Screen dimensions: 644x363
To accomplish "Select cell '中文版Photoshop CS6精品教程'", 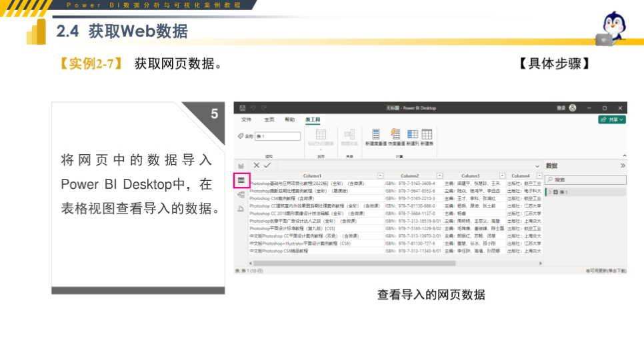I will tap(316, 251).
